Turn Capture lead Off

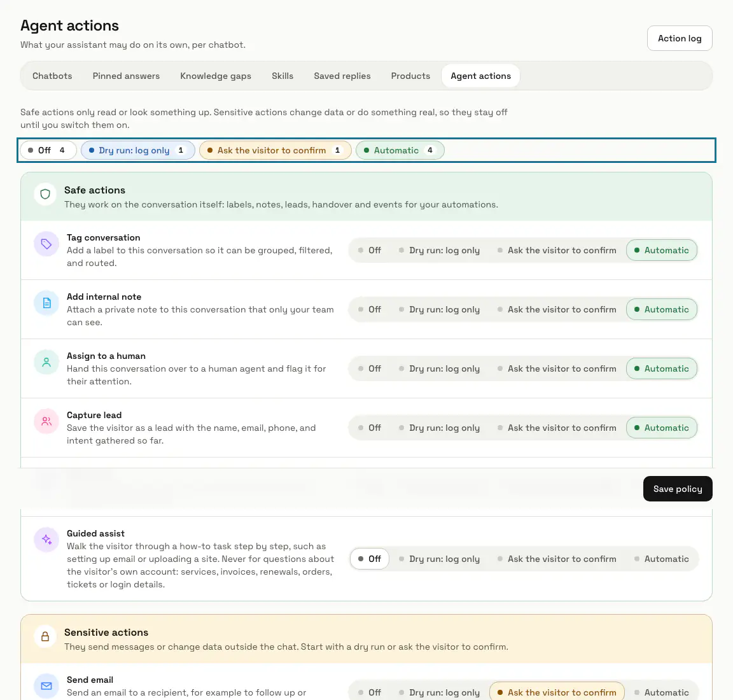[370, 428]
